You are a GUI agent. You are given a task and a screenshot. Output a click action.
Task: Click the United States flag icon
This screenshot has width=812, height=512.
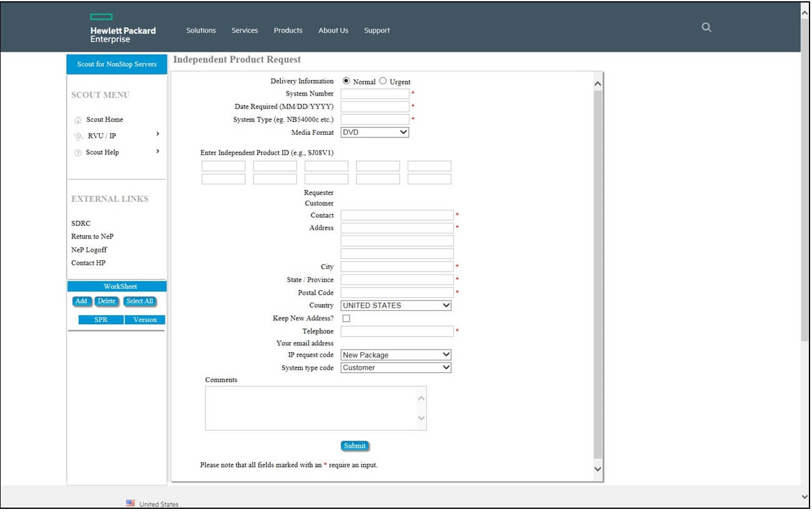[x=130, y=503]
